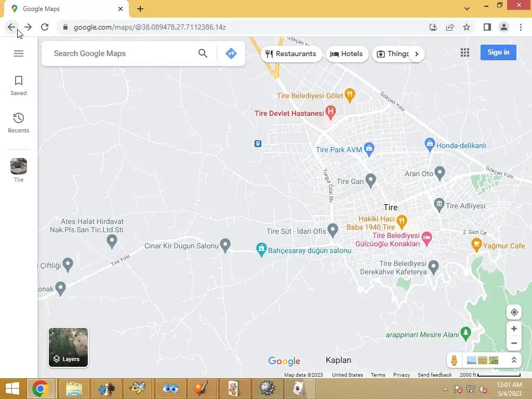Go back with the browser back arrow
Viewport: 532px width, 399px height.
pyautogui.click(x=11, y=27)
